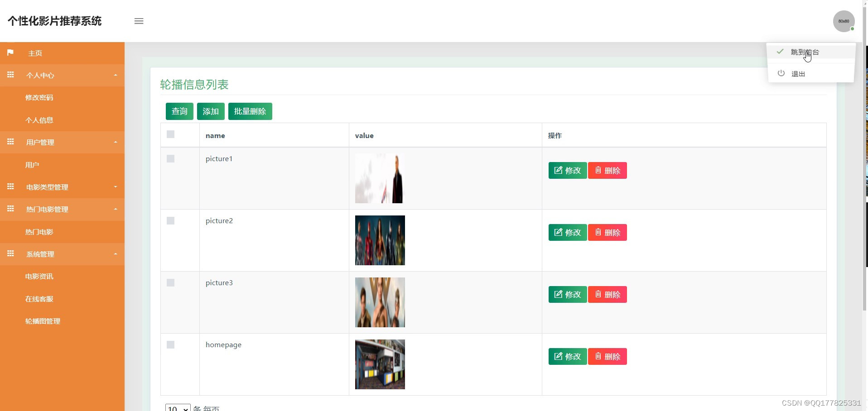The width and height of the screenshot is (868, 411).
Task: Open the user avatar menu
Action: [844, 21]
